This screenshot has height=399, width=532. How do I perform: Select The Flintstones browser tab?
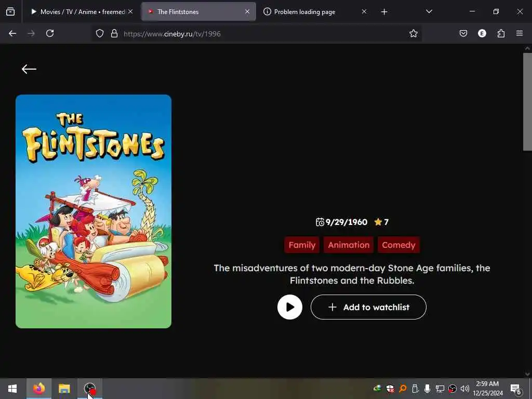(198, 11)
